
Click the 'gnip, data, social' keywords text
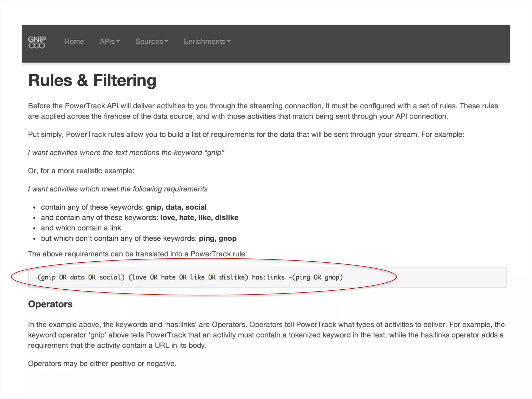click(x=176, y=207)
